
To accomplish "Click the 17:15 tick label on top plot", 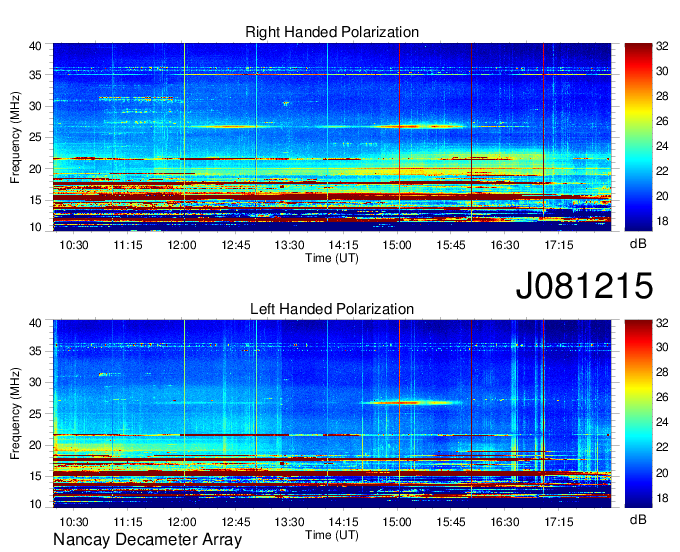I will (x=559, y=245).
